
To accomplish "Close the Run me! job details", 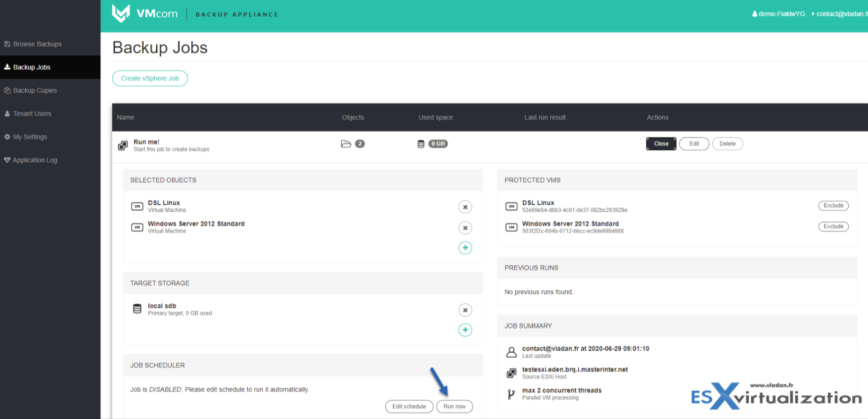I will click(x=661, y=144).
